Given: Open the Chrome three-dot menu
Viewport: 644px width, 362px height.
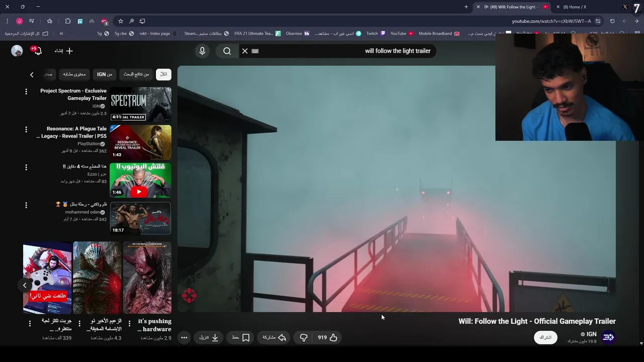Looking at the screenshot, I should (x=7, y=21).
